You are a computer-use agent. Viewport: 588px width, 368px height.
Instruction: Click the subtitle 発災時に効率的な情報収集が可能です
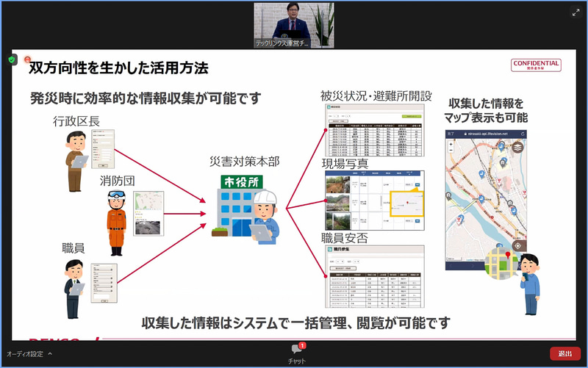pyautogui.click(x=146, y=98)
